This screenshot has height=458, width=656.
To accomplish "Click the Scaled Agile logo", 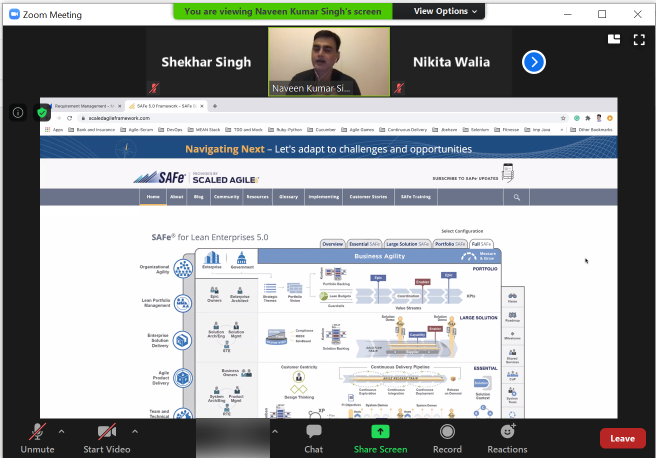I will [x=226, y=179].
